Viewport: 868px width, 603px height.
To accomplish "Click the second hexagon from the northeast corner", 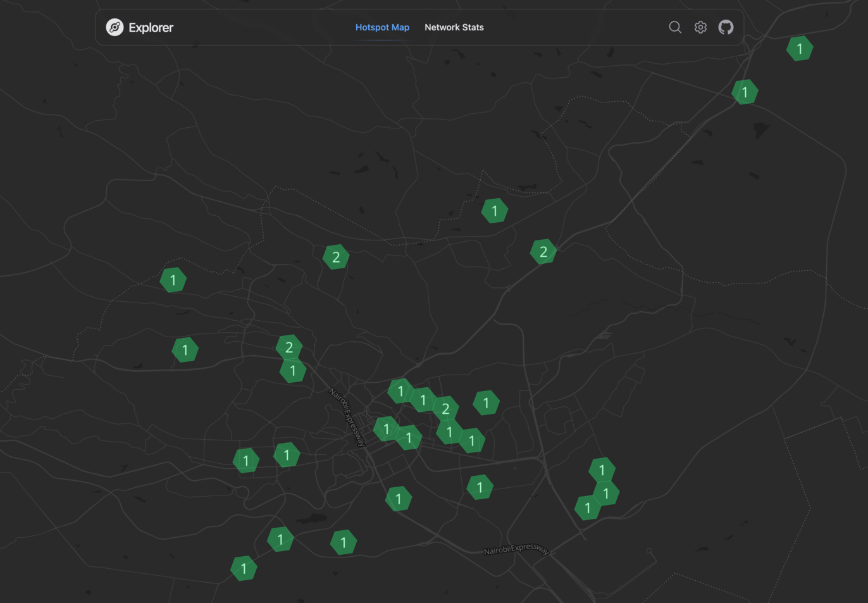I will coord(745,92).
